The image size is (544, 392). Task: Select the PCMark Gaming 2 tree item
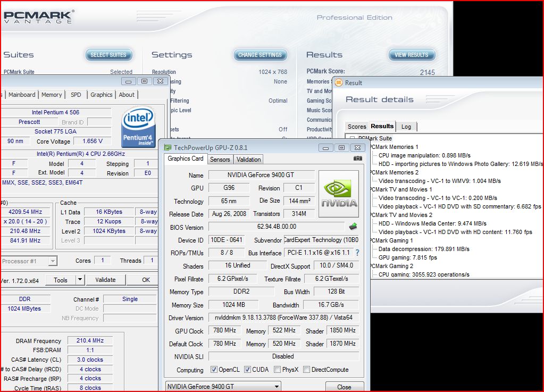pos(392,266)
